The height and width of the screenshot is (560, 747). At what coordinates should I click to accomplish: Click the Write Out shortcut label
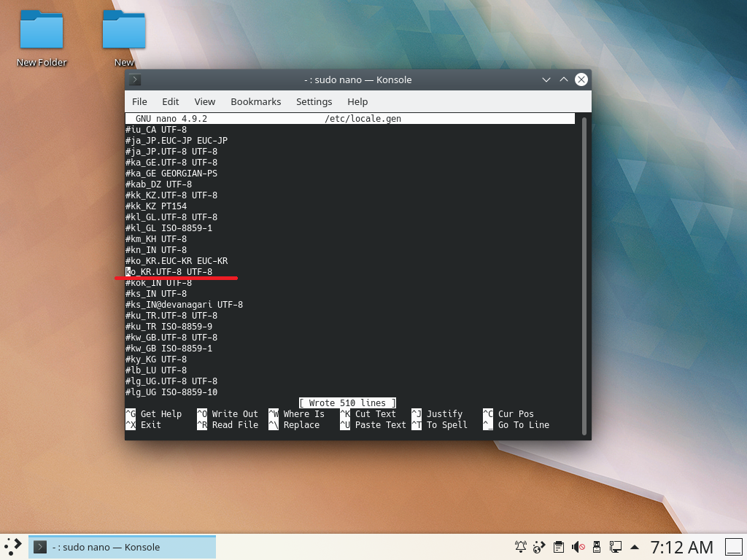(x=235, y=414)
